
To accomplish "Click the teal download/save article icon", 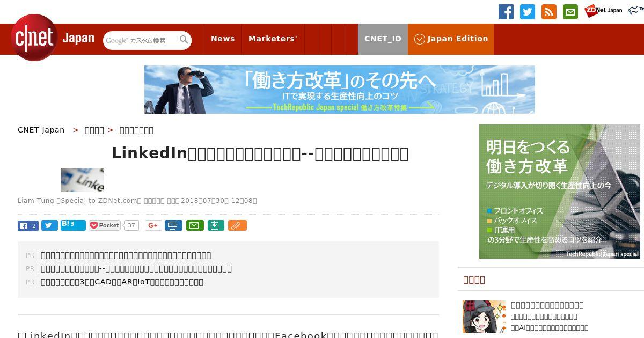I will (216, 225).
